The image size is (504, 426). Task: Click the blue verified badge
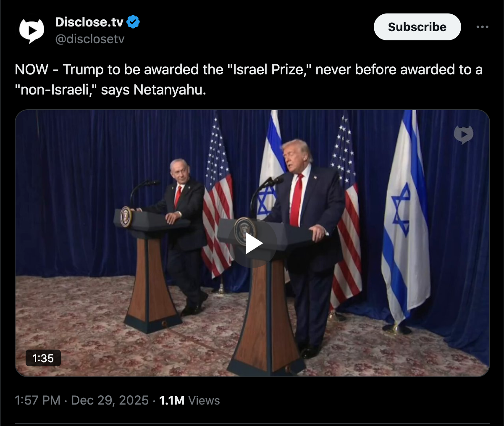(133, 21)
